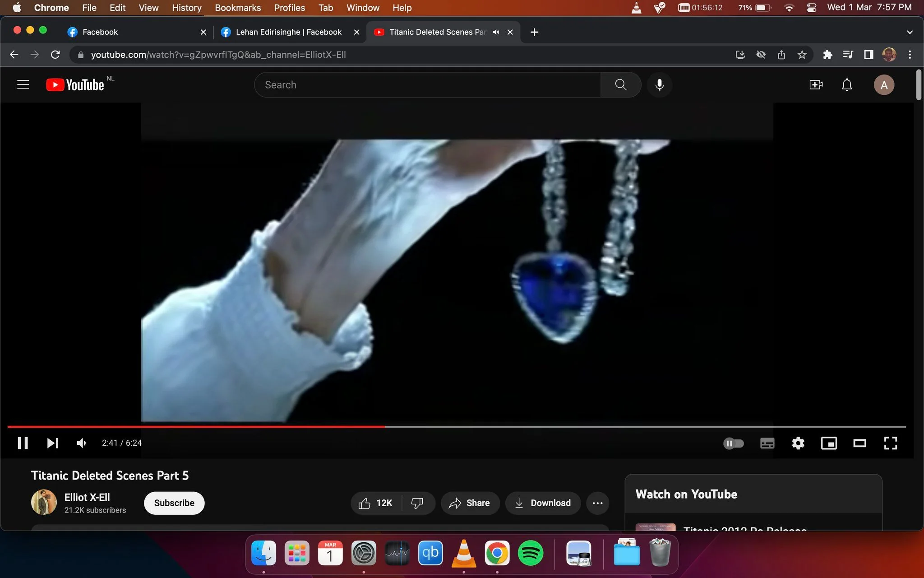Open Chrome profile avatar

(889, 55)
